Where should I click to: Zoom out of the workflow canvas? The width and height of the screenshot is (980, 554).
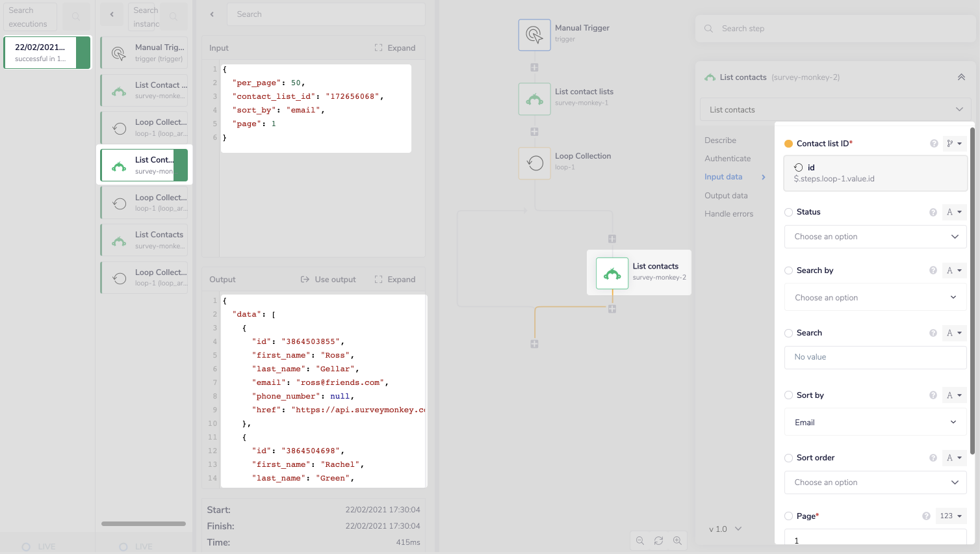[640, 540]
